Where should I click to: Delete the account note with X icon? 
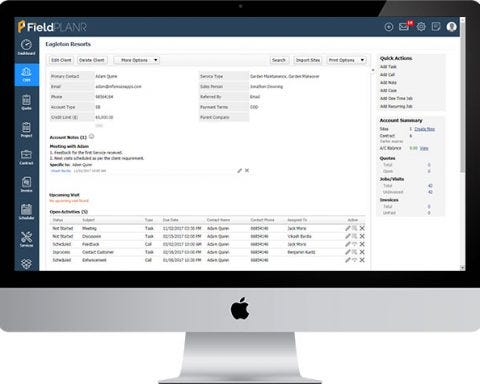pyautogui.click(x=247, y=170)
